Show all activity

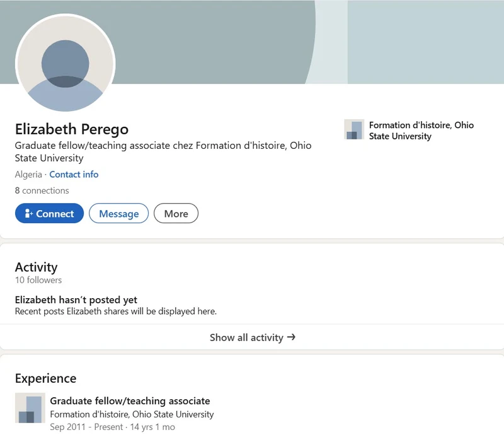[x=252, y=337]
